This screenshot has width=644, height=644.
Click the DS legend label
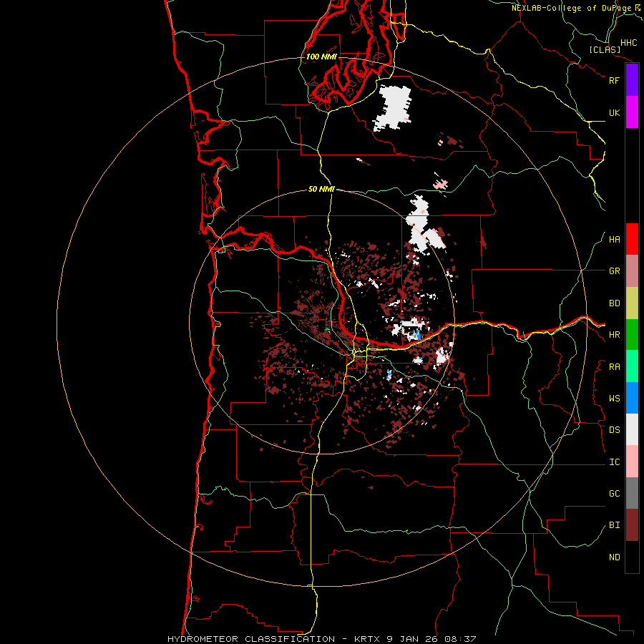614,430
